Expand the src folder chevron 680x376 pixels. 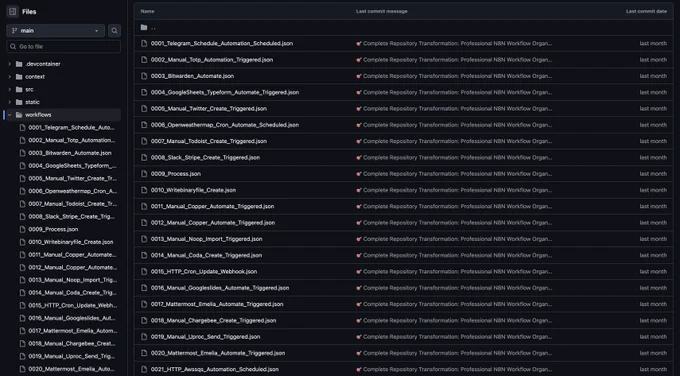[x=10, y=89]
